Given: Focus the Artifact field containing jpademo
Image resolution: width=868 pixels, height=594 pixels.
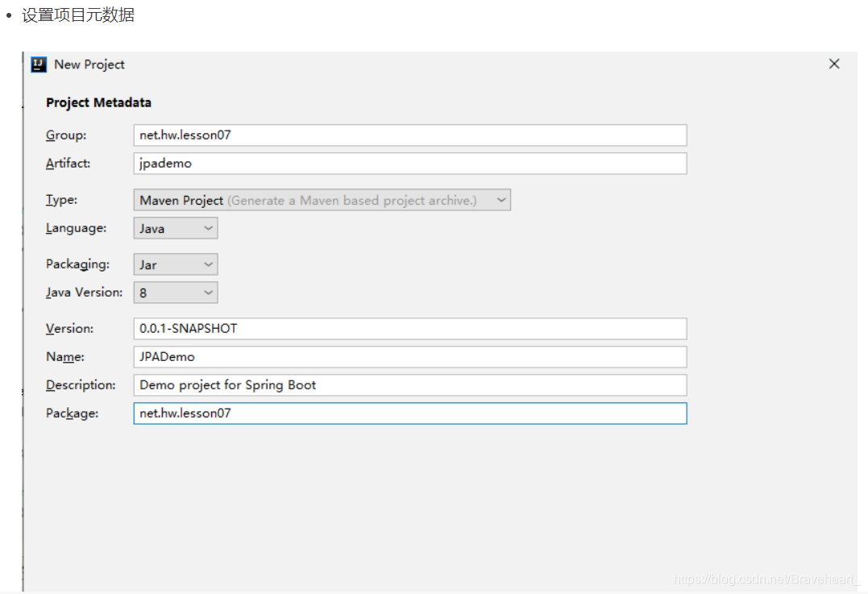Looking at the screenshot, I should click(x=409, y=164).
